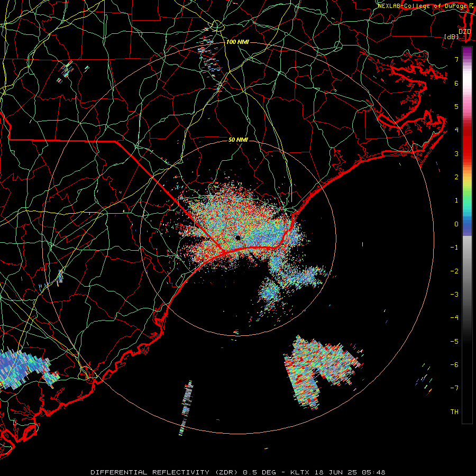Click the 2 dB tick label
The image size is (476, 476).
coord(456,177)
